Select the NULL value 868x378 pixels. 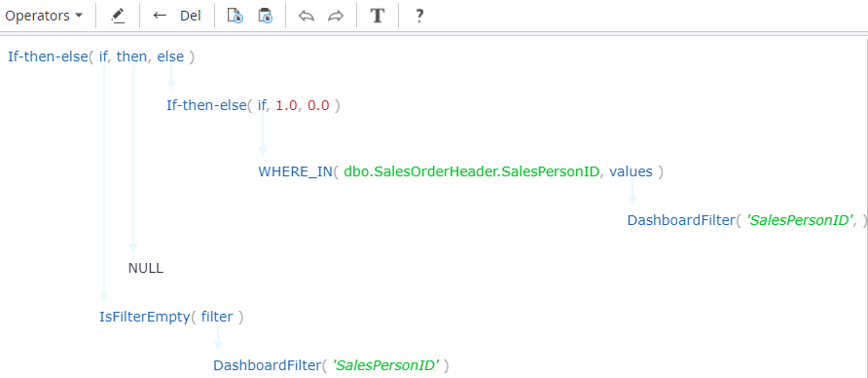pos(146,268)
